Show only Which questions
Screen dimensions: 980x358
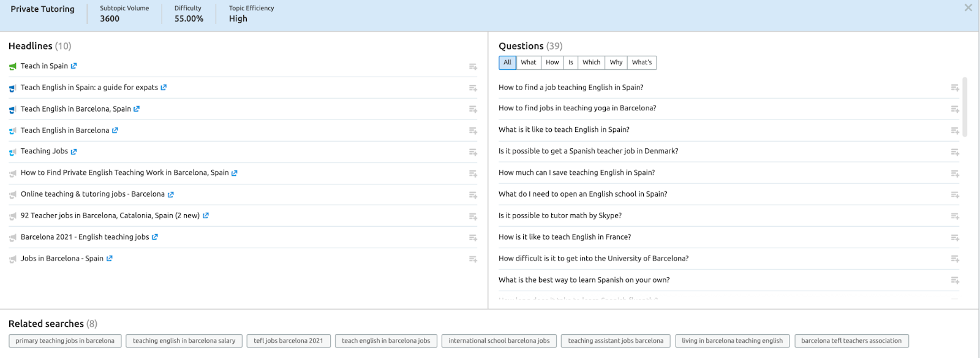click(591, 63)
